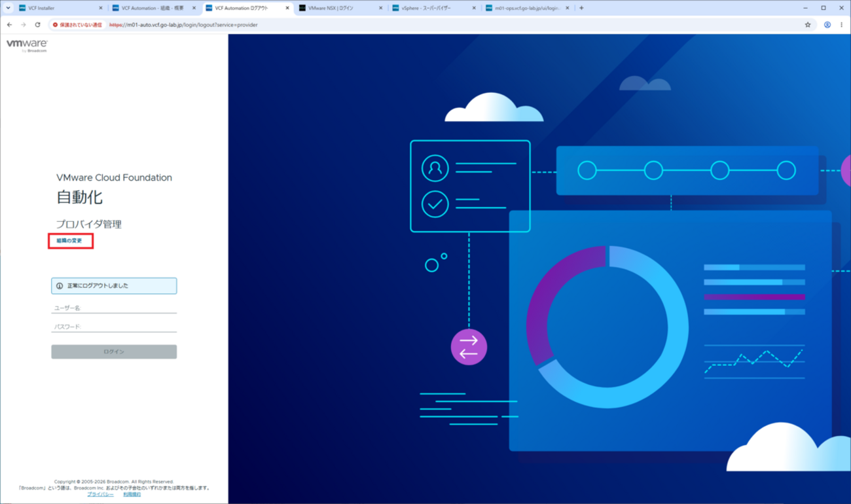Click the VMware by Broadcom logo

(x=27, y=45)
